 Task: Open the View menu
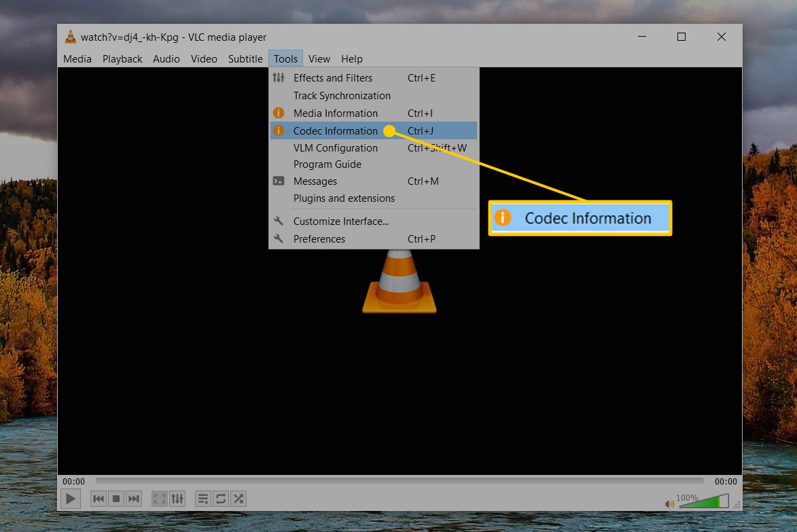319,59
